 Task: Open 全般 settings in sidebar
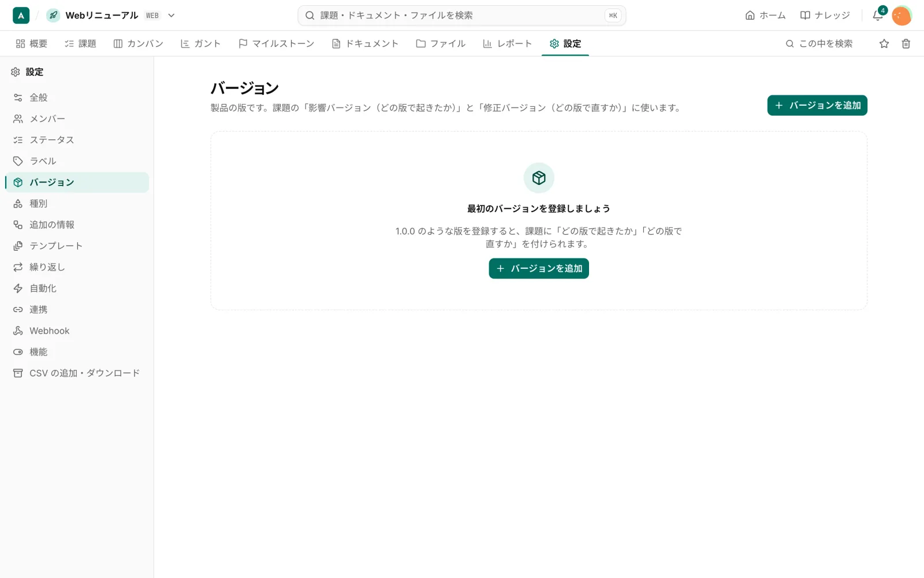(77, 98)
